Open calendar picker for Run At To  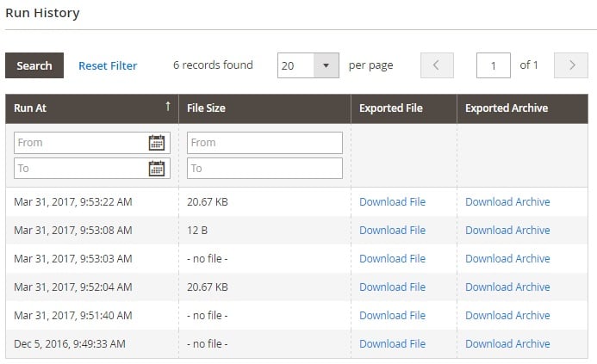tap(157, 168)
